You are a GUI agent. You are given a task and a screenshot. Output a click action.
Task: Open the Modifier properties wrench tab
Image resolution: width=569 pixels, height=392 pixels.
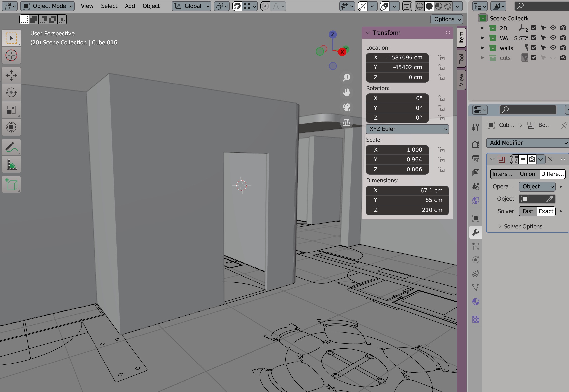point(475,232)
